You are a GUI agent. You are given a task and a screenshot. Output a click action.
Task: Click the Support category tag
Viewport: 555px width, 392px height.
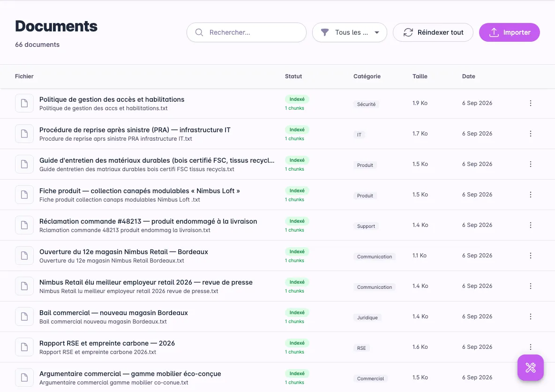(366, 226)
